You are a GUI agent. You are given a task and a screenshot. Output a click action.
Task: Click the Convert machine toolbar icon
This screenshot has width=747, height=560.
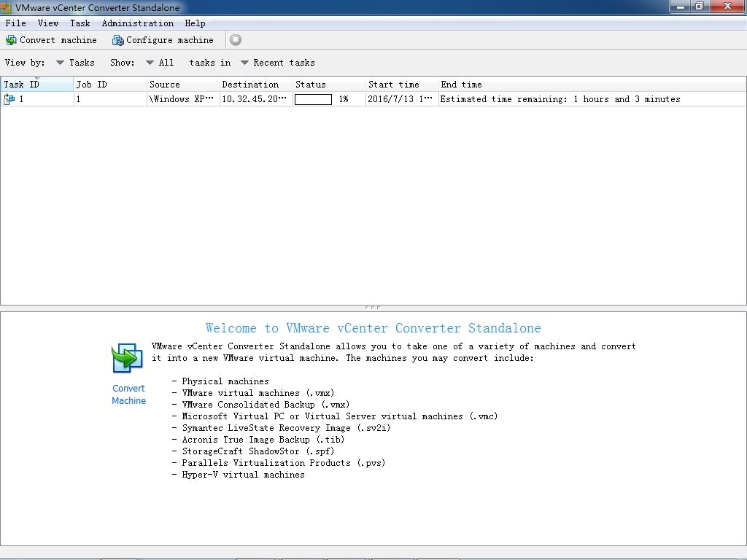click(11, 41)
